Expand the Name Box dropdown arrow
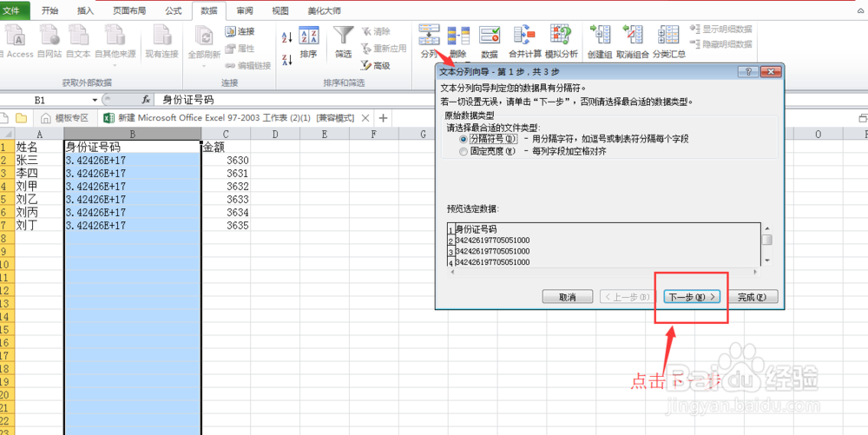868x435 pixels. click(95, 100)
